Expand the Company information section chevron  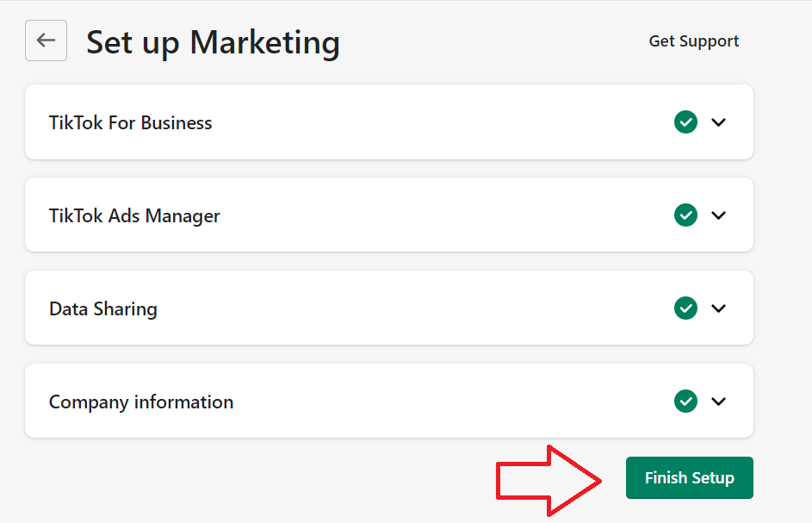click(718, 402)
